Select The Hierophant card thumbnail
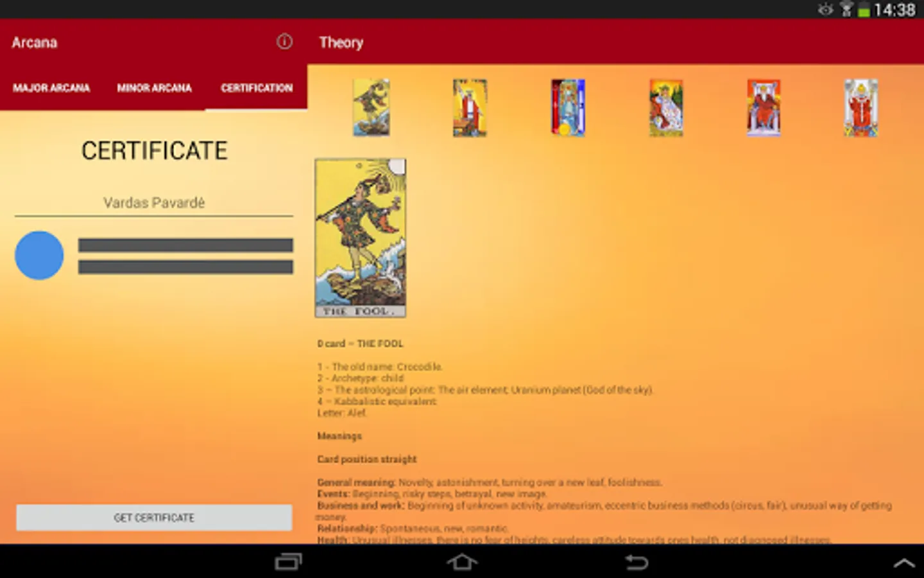This screenshot has width=924, height=578. pyautogui.click(x=861, y=107)
